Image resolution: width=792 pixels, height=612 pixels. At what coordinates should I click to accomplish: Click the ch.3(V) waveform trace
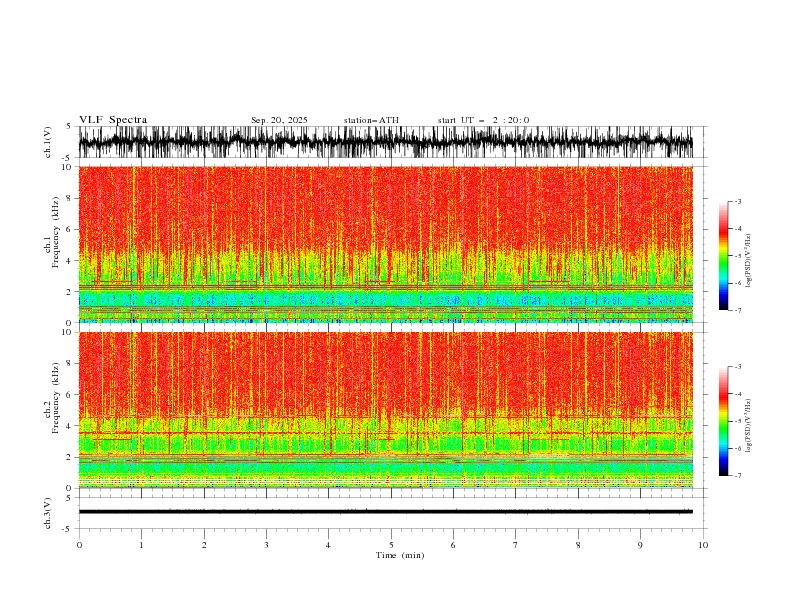coord(386,512)
